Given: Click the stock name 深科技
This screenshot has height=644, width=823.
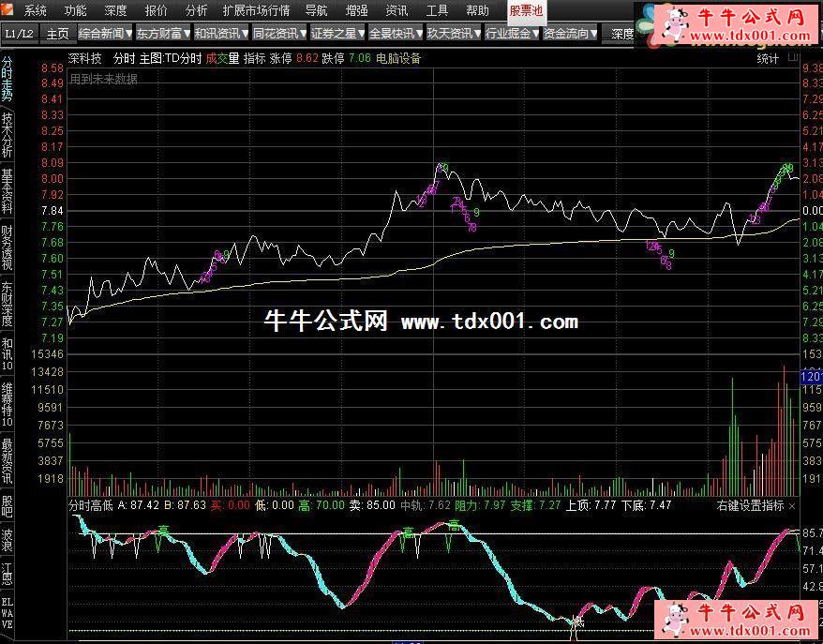Looking at the screenshot, I should pyautogui.click(x=85, y=58).
